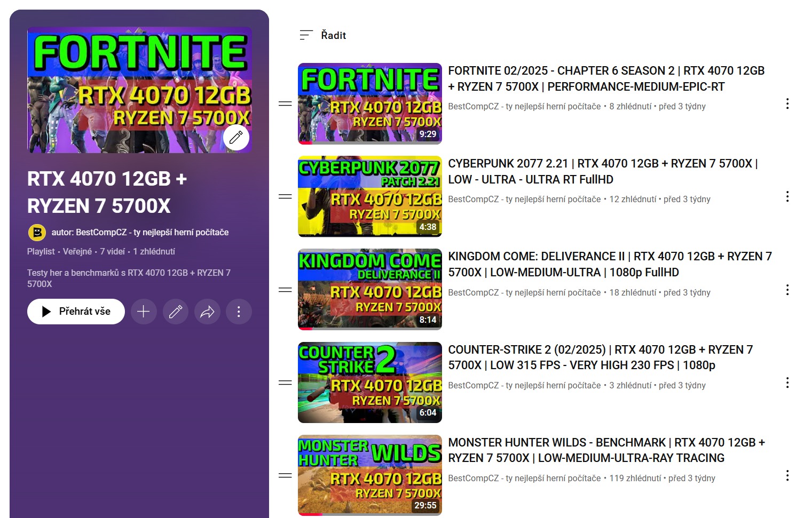Grab the reorder handle for Cyberpunk 2077 video

(285, 196)
